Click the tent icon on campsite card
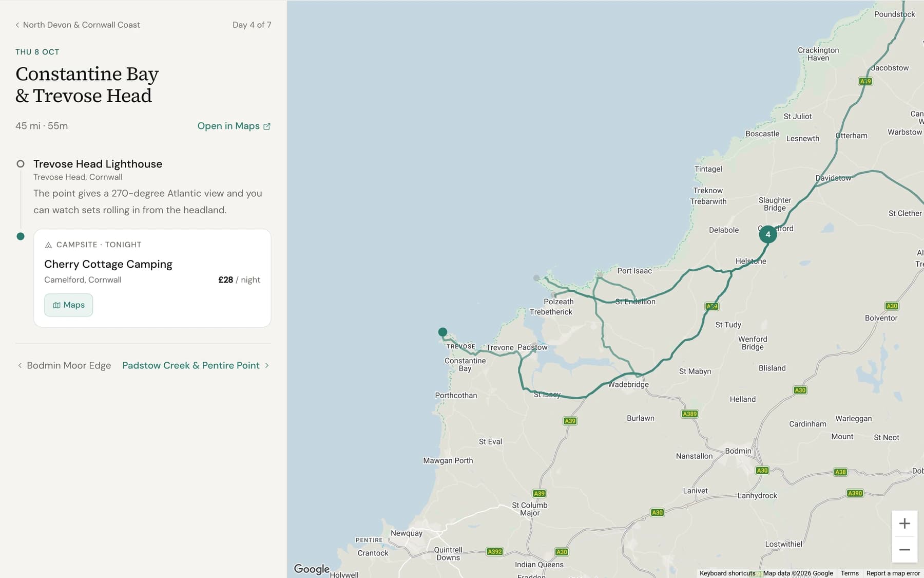 (48, 245)
